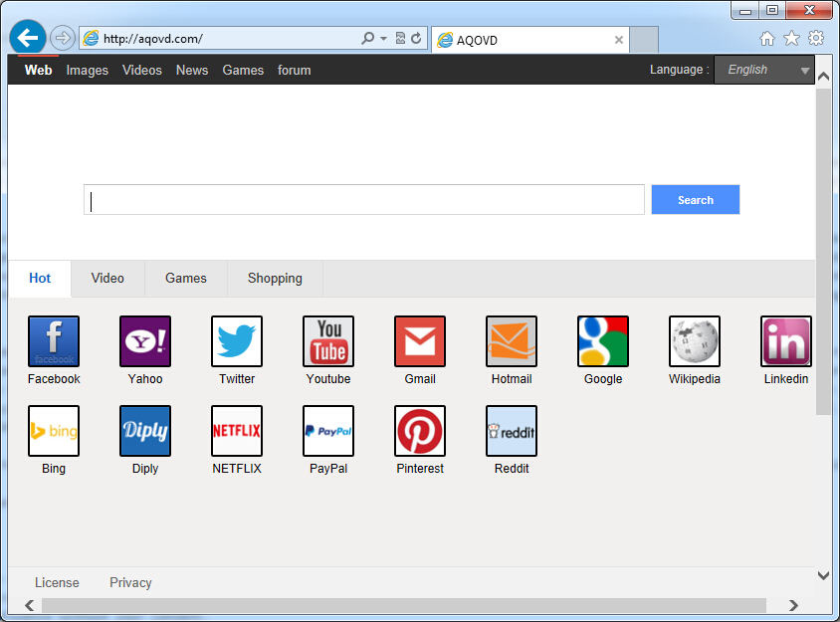This screenshot has width=840, height=622.
Task: Click the vertical scrollbar down arrow
Action: coord(823,576)
